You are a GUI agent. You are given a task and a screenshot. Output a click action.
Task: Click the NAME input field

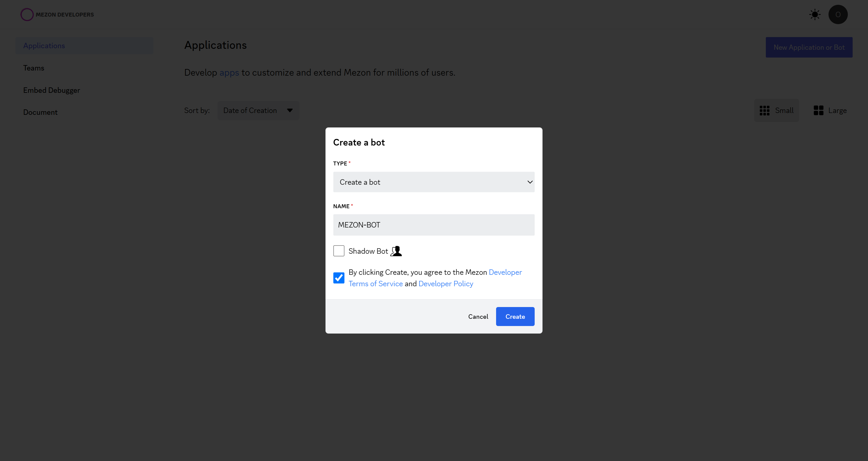[x=433, y=225]
